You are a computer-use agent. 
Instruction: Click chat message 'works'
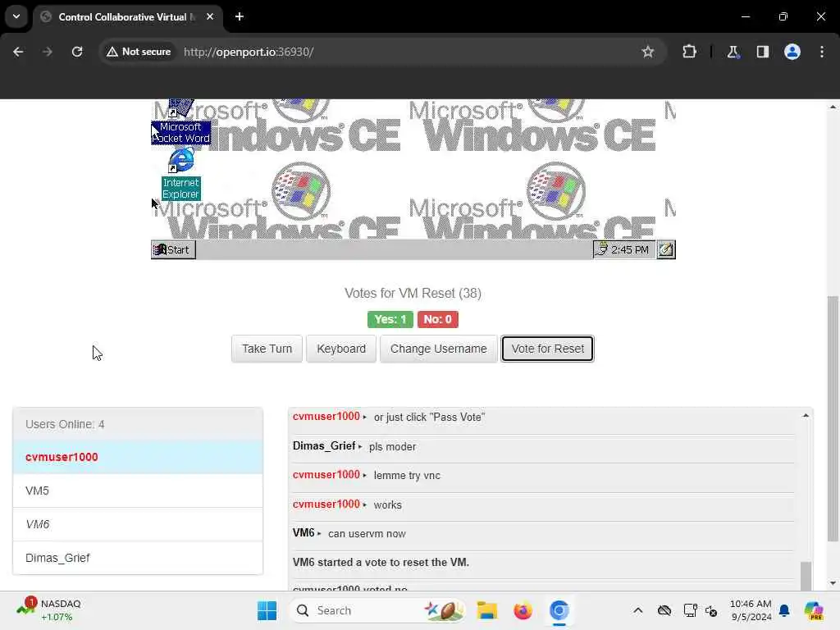387,505
